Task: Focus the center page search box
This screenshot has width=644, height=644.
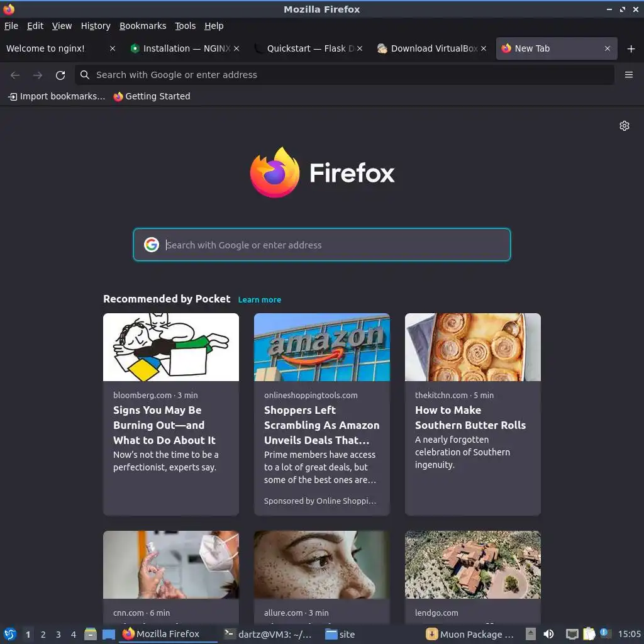Action: [x=321, y=245]
